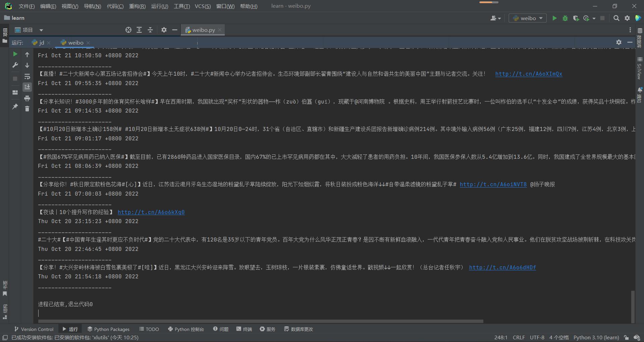Close the weibo.py editor tab
Viewport: 644px width, 342px height.
220,30
